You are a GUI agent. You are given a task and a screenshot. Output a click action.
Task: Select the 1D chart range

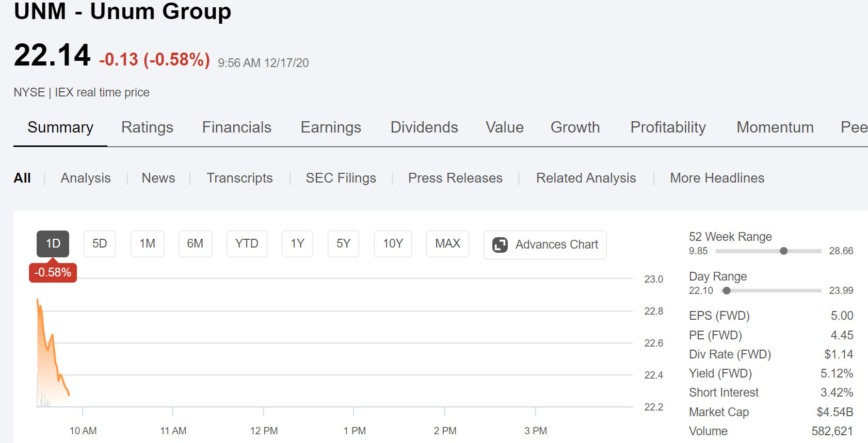[53, 243]
